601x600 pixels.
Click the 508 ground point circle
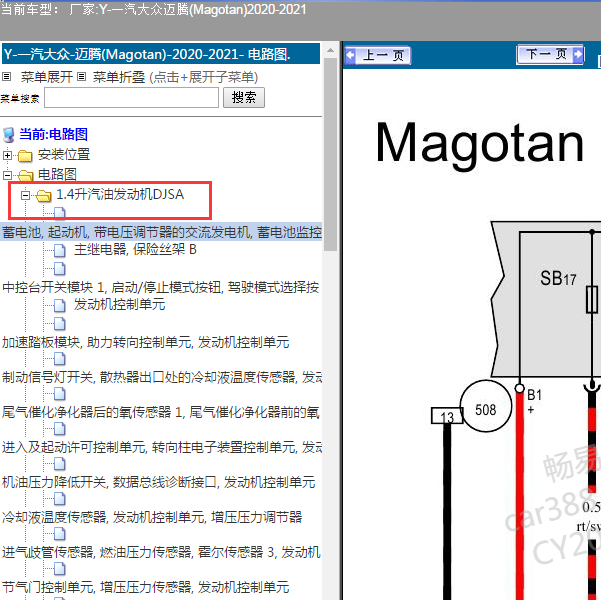(x=486, y=406)
